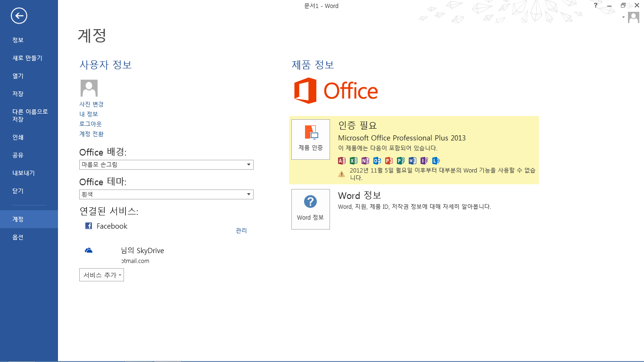Open help with the question mark icon
Screen dimensions: 644x362
(596, 5)
